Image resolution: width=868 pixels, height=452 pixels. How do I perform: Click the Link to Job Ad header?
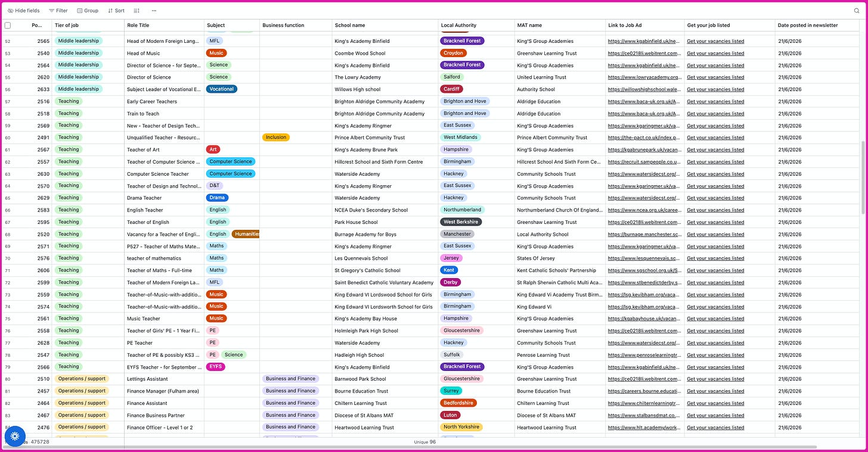[645, 26]
